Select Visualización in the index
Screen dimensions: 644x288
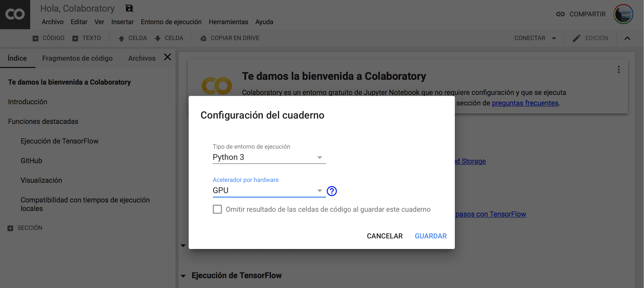(41, 180)
